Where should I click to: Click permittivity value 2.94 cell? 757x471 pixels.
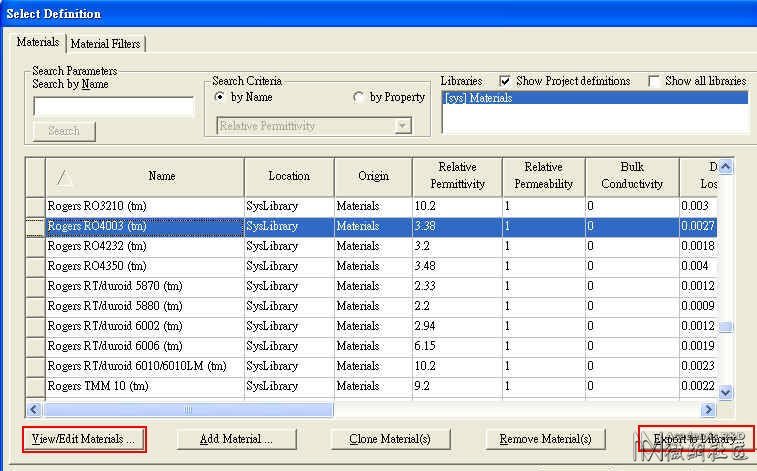coord(457,327)
